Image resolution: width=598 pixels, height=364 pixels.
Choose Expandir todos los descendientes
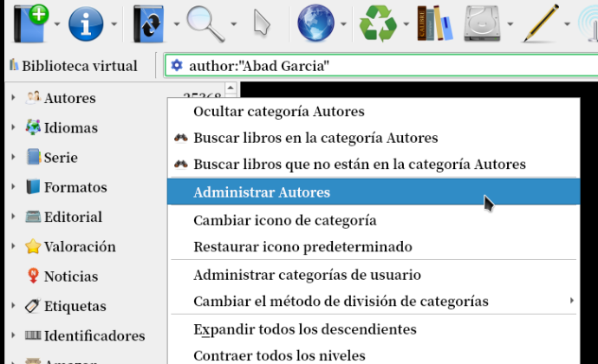pos(374,329)
